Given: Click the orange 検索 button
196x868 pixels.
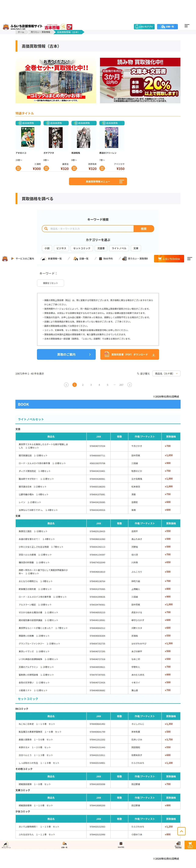Looking at the screenshot, I should point(144,229).
